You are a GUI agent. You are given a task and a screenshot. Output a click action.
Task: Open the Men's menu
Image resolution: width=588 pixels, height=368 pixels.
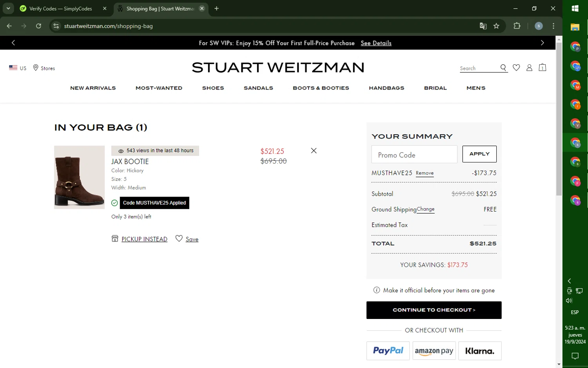476,88
